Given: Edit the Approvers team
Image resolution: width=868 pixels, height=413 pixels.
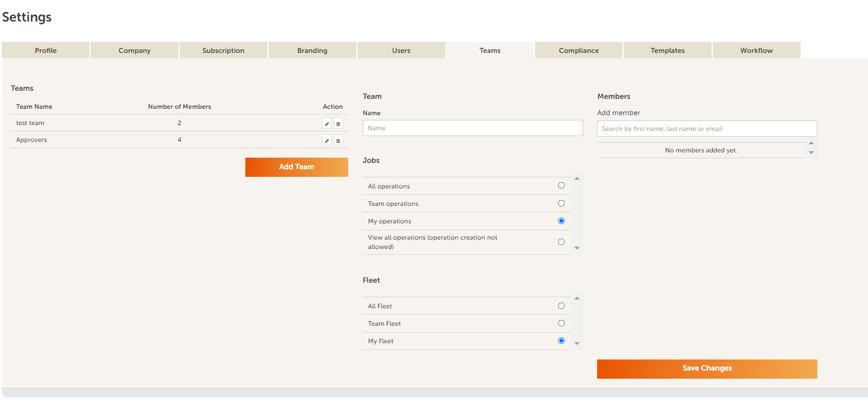Looking at the screenshot, I should 327,140.
